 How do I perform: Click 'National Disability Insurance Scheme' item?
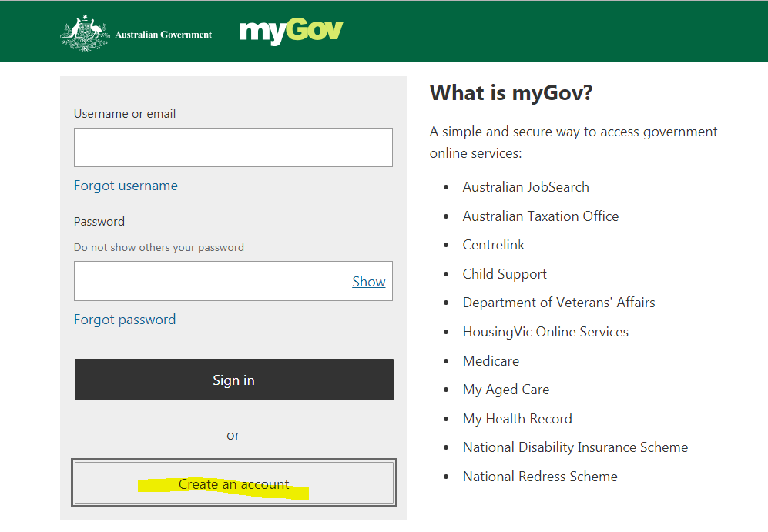click(575, 447)
